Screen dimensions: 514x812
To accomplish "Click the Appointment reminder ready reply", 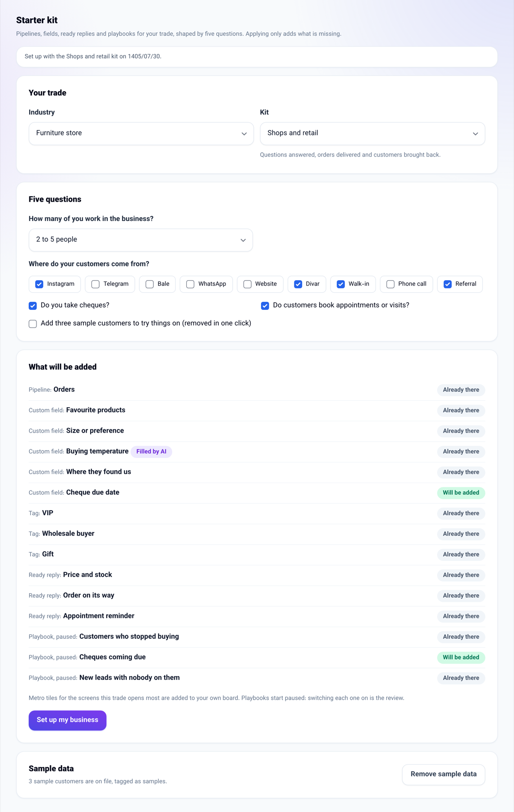I will [x=99, y=616].
